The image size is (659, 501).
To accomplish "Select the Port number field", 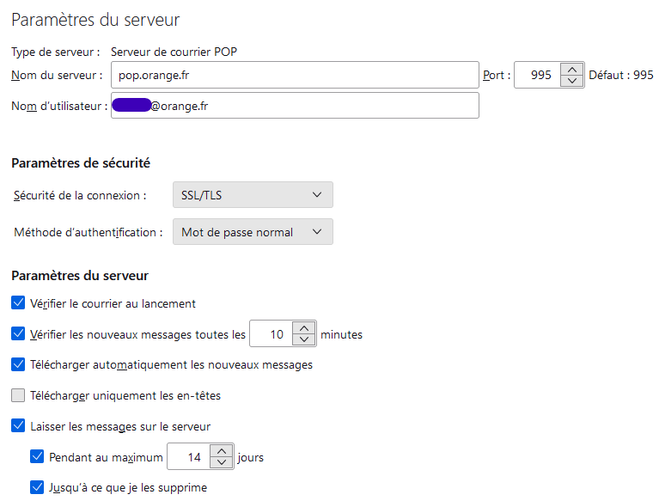I will pyautogui.click(x=536, y=75).
